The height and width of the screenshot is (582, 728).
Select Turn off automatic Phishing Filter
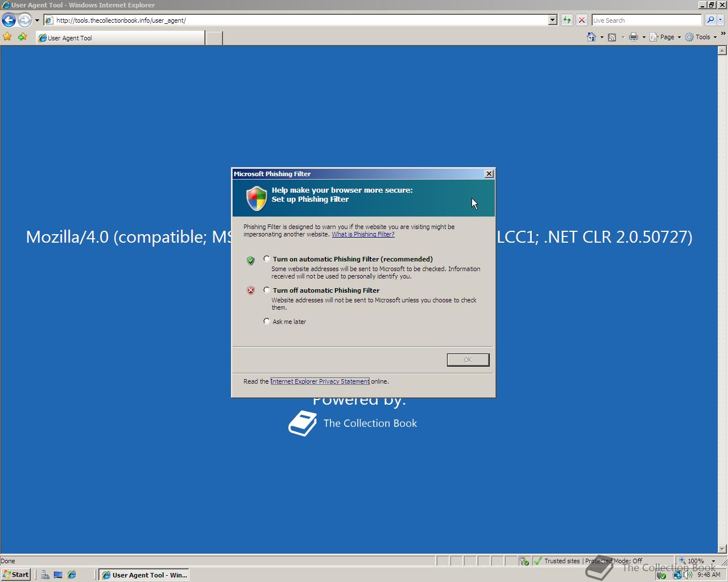267,290
